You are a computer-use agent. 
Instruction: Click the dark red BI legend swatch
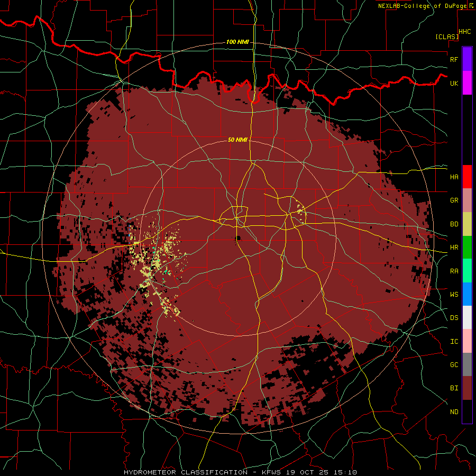[x=467, y=388]
